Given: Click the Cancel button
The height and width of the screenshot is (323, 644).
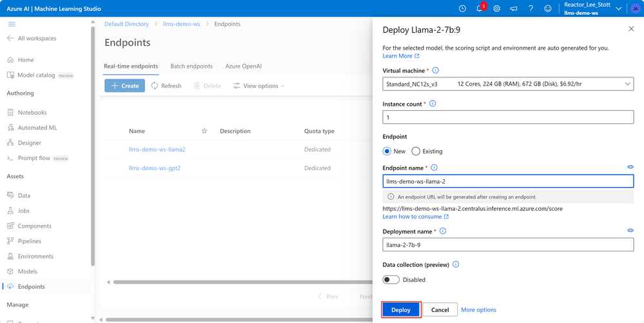Looking at the screenshot, I should (440, 310).
